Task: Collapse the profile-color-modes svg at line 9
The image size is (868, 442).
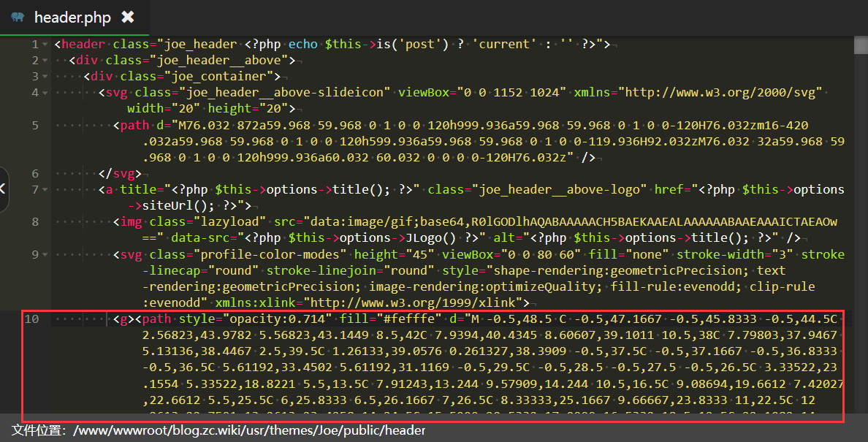Action: coord(45,254)
